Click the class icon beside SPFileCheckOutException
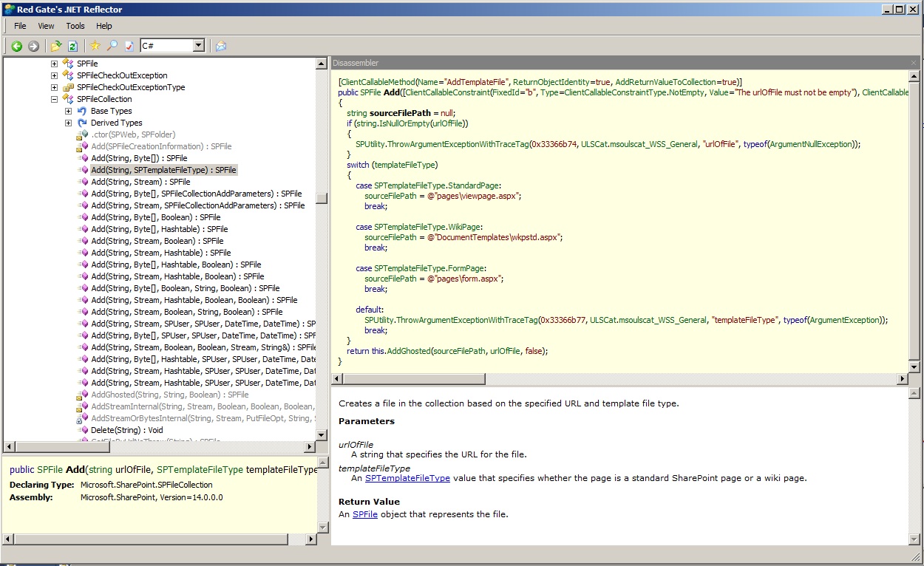Viewport: 924px width, 566px height. 68,75
